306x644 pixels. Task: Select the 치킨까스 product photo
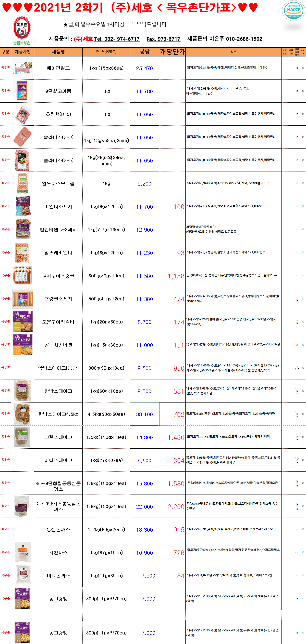click(23, 552)
